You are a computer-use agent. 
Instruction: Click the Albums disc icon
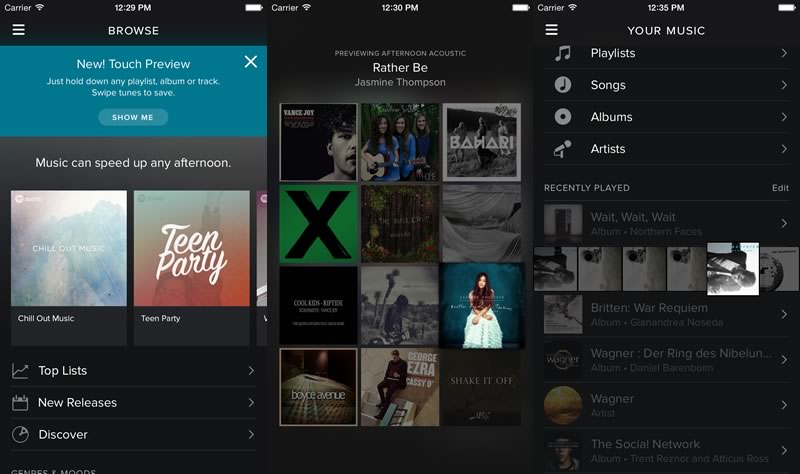(563, 117)
